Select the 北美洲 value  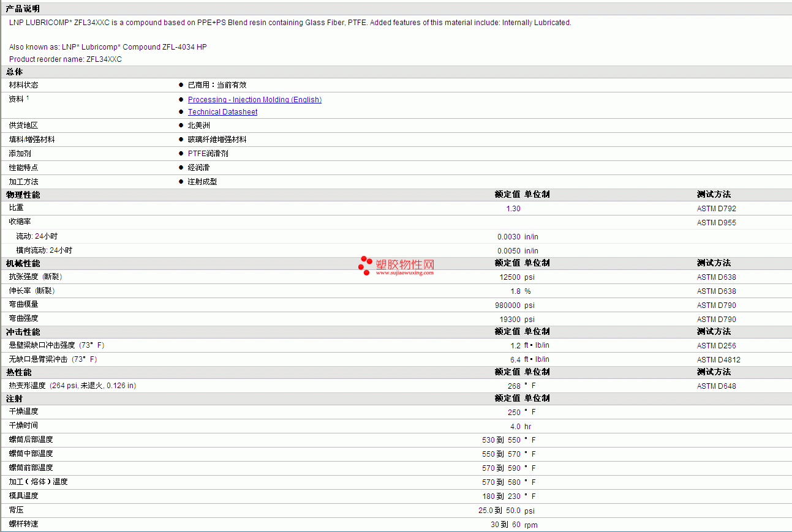point(199,126)
